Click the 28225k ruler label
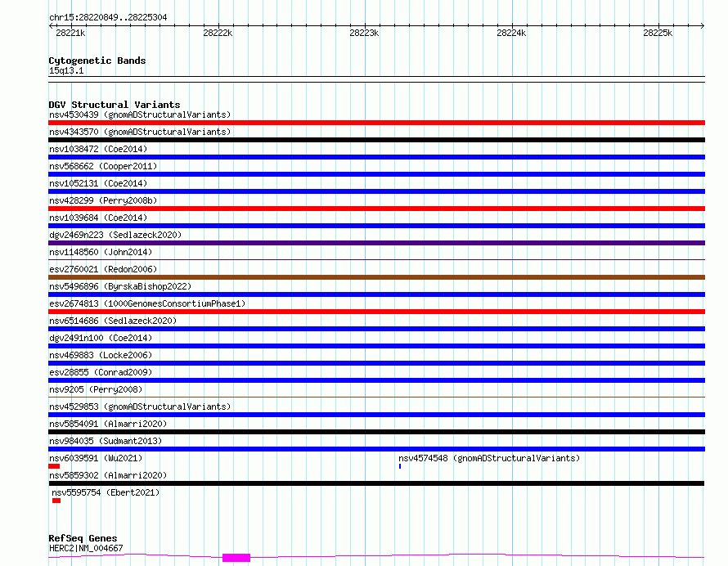Image resolution: width=728 pixels, height=566 pixels. click(658, 33)
